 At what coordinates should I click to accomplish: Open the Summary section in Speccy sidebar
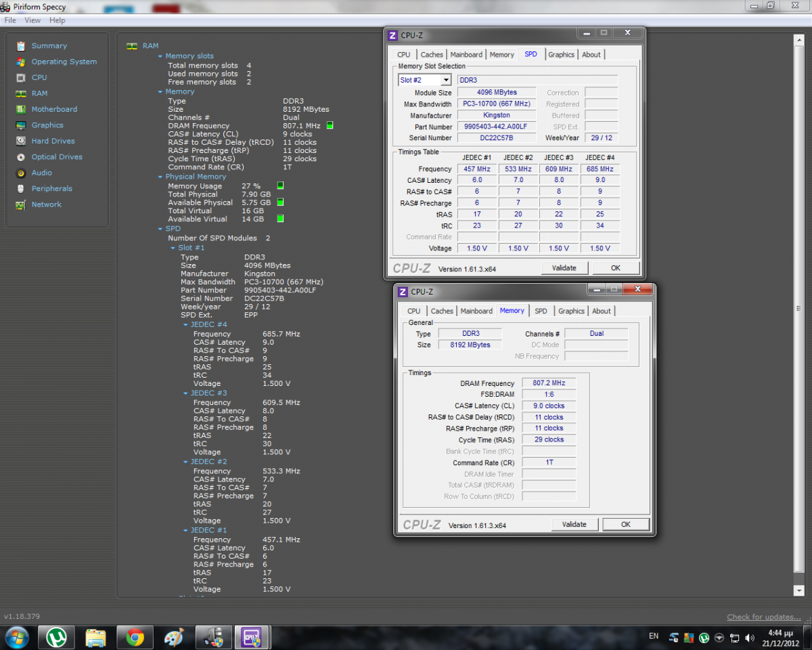tap(49, 46)
